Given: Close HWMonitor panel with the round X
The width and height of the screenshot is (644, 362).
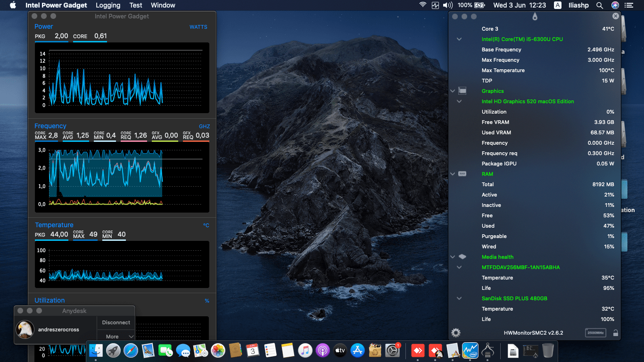Looking at the screenshot, I should [615, 16].
